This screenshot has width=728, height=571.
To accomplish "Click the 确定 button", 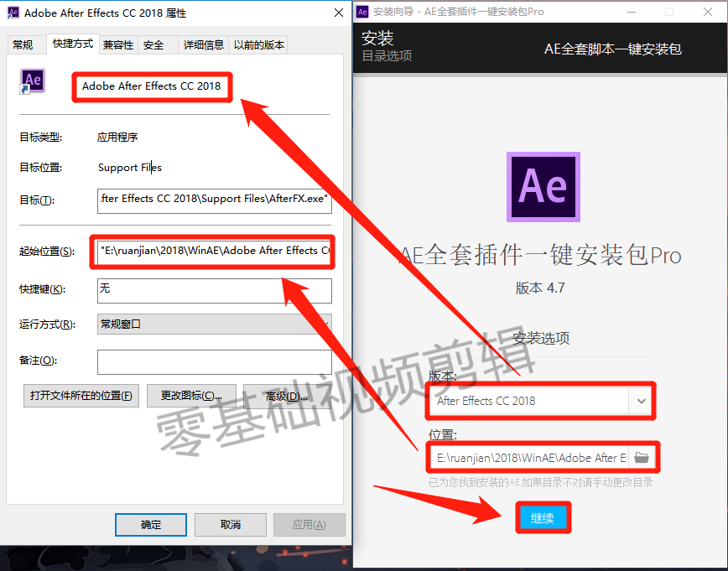I will 150,523.
